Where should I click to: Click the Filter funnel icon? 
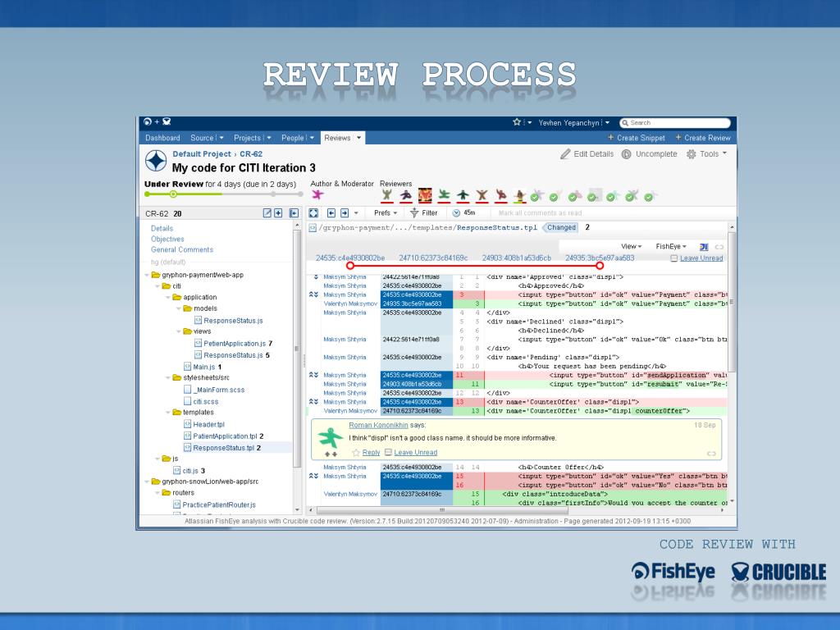[414, 213]
